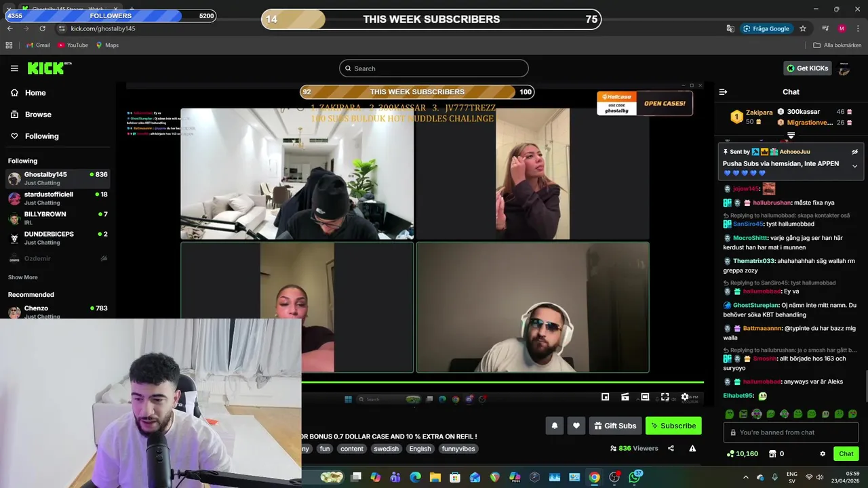Open player settings gear icon
Viewport: 868px width, 488px height.
pyautogui.click(x=684, y=397)
